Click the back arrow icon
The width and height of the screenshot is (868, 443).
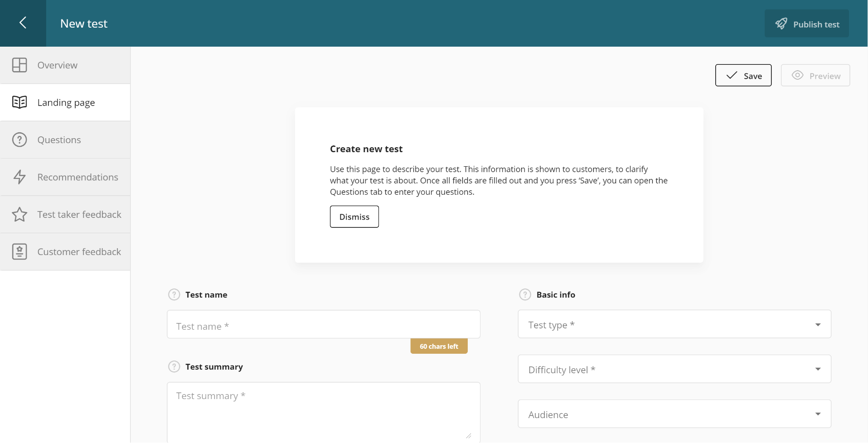[x=23, y=23]
